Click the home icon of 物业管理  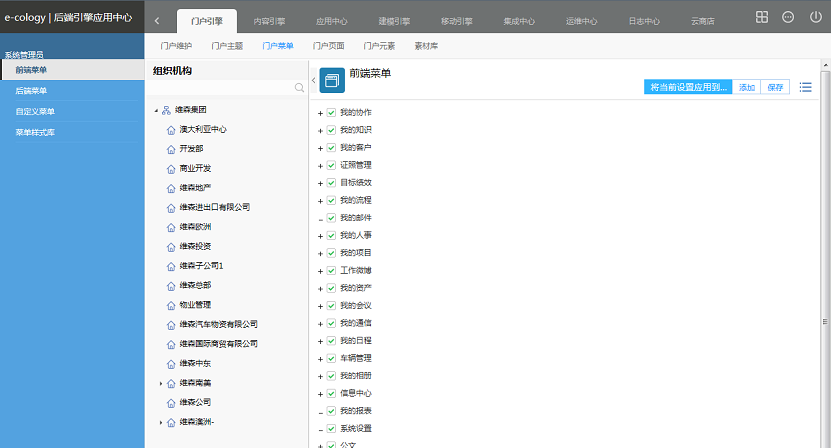click(x=171, y=305)
